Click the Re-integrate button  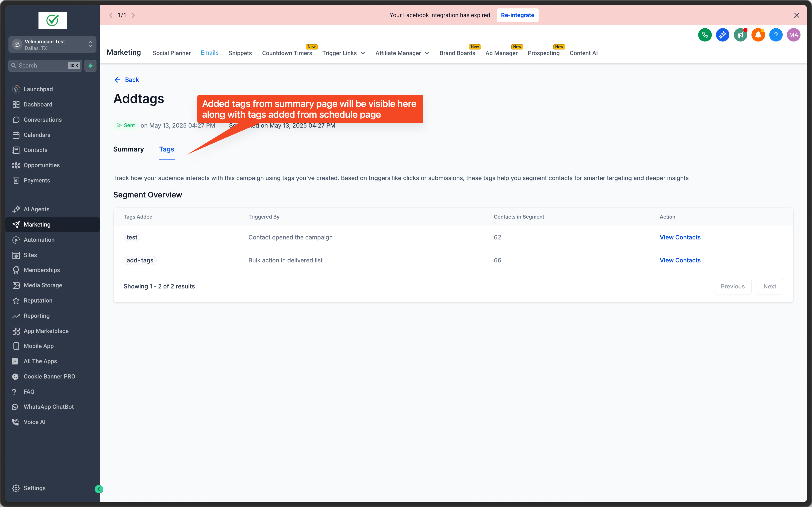click(517, 15)
